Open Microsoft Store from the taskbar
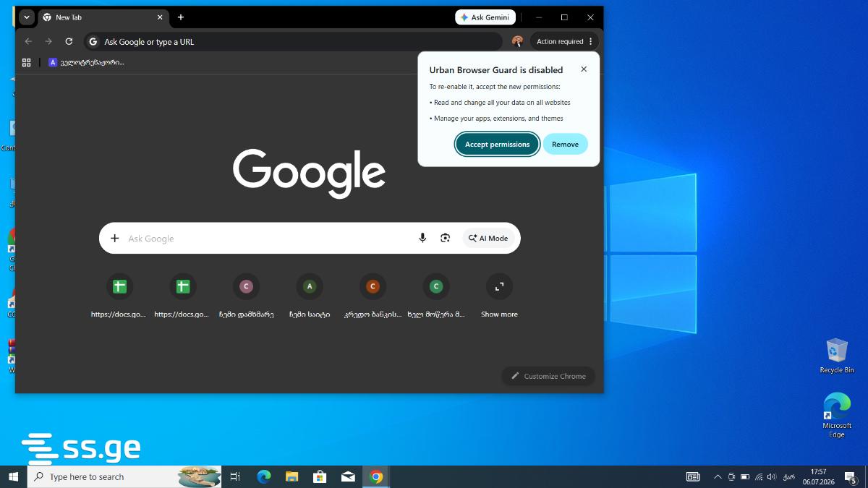The width and height of the screenshot is (868, 488). pyautogui.click(x=320, y=476)
